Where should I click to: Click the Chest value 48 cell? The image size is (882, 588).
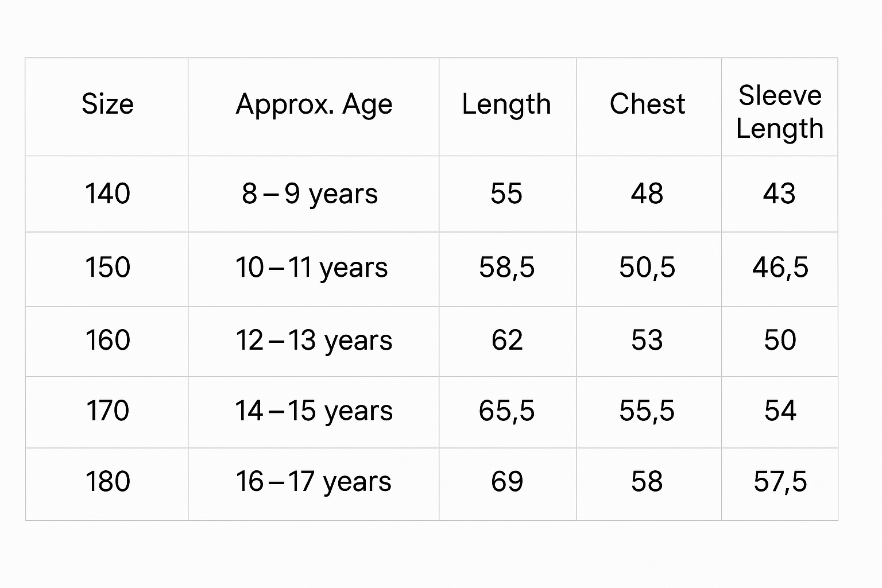(x=647, y=194)
